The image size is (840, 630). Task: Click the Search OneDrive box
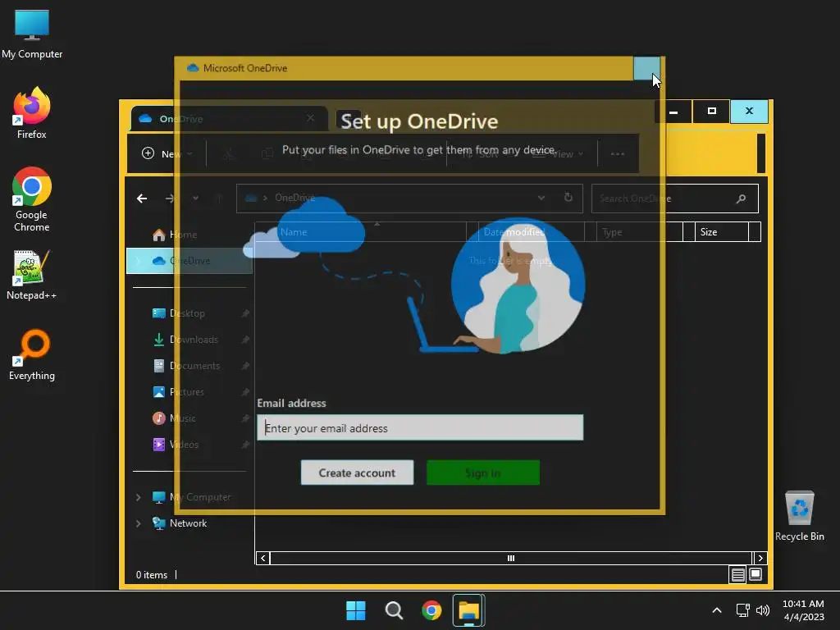pos(675,199)
